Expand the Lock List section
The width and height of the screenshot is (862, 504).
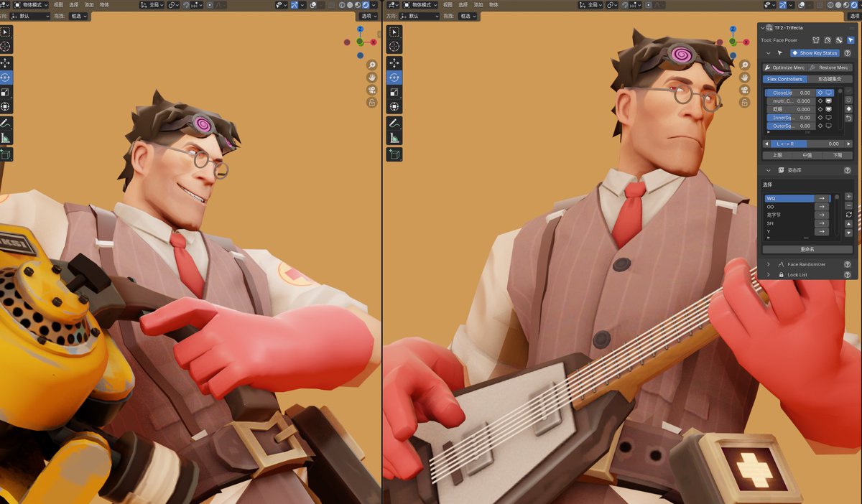pos(769,274)
